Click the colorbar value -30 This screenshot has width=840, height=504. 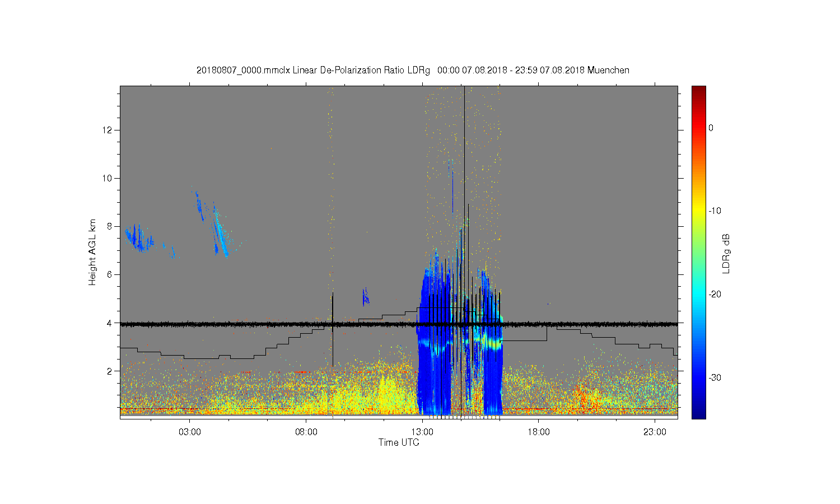coord(715,377)
